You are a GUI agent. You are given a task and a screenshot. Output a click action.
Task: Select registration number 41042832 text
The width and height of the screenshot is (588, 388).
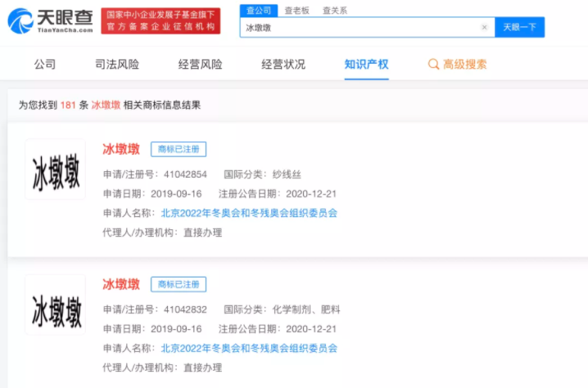[185, 309]
